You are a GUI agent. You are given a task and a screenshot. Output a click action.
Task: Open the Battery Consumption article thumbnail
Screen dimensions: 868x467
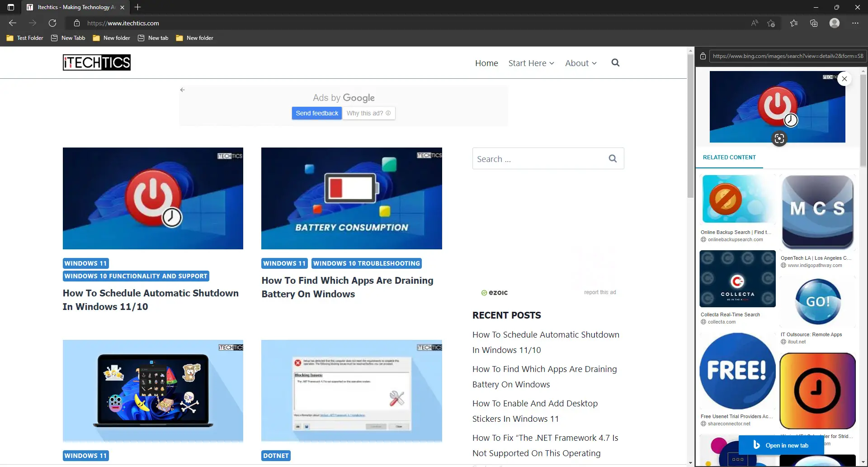(x=352, y=198)
